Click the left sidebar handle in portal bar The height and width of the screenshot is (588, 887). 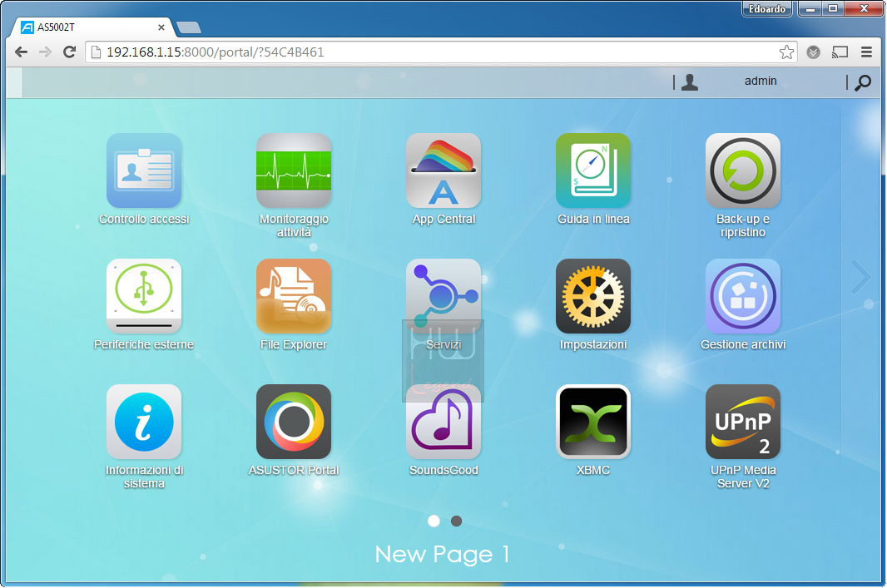(14, 82)
